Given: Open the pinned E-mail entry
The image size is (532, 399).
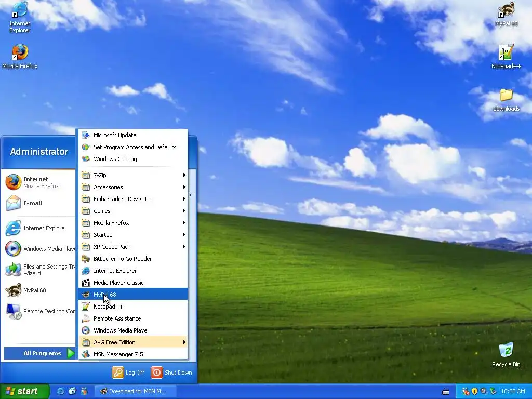Looking at the screenshot, I should (x=39, y=203).
